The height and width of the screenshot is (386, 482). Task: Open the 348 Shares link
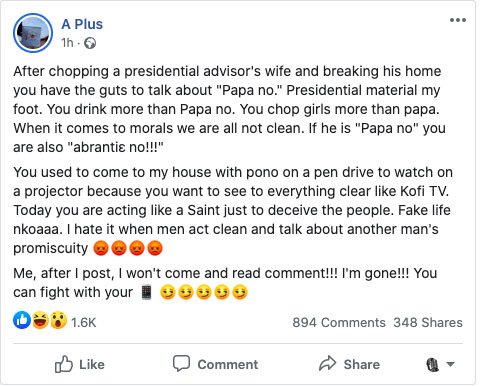pyautogui.click(x=428, y=322)
